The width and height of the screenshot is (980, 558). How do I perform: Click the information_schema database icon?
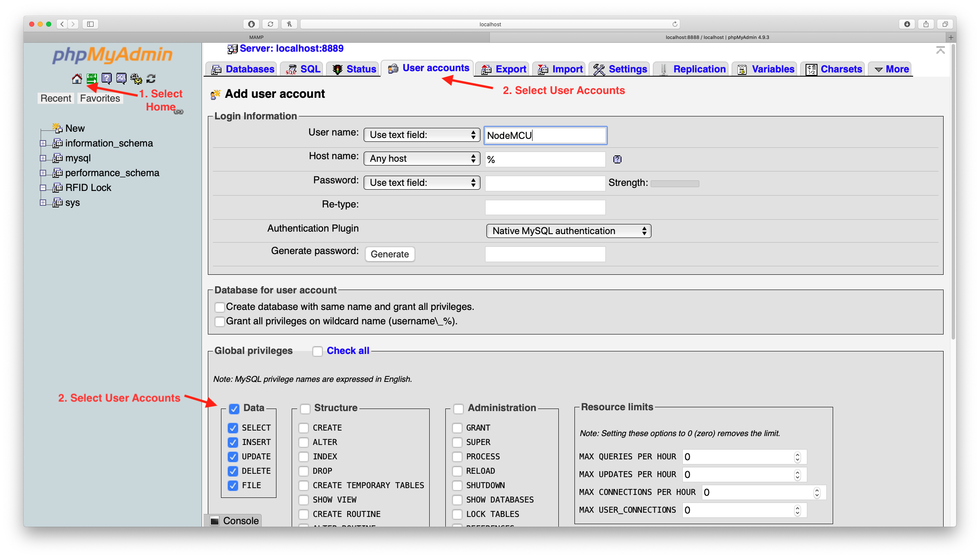pyautogui.click(x=58, y=143)
